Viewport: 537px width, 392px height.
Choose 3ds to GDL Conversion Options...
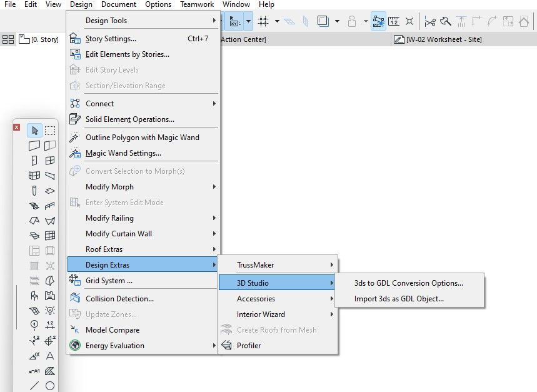click(409, 283)
